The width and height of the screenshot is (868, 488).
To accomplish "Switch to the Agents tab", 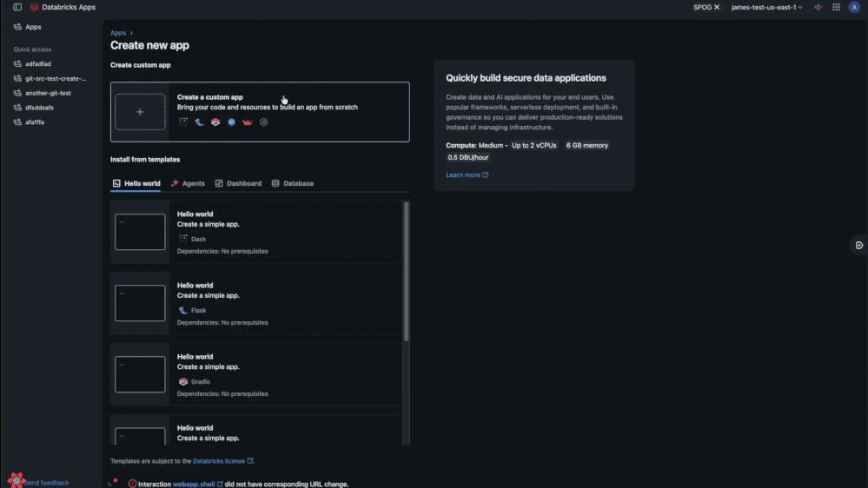I will coord(188,183).
